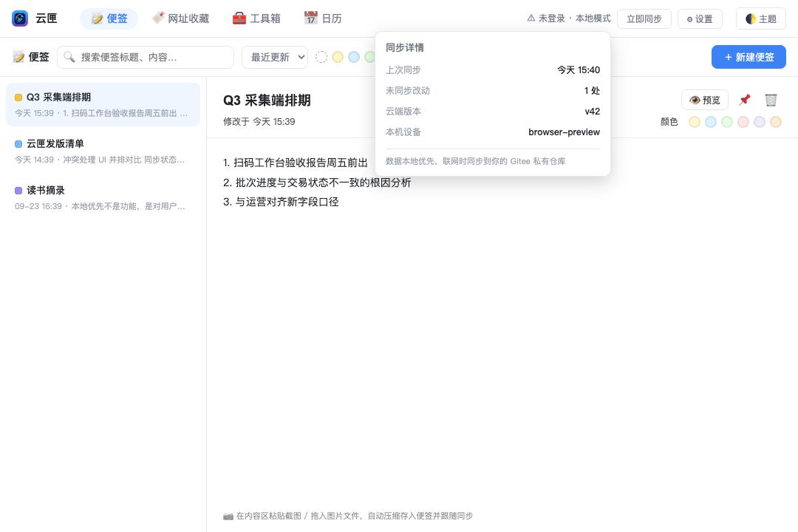Click the 今天 15:40 last sync value
Screen dimensions: 798x532
pos(578,69)
